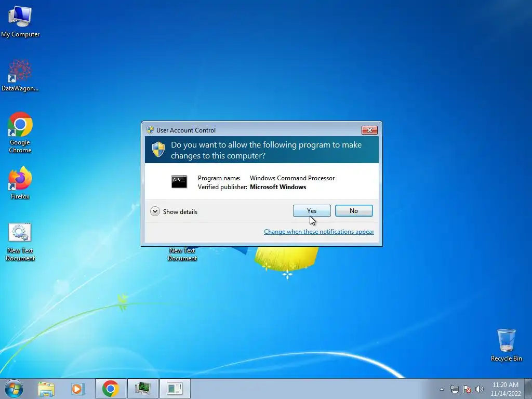
Task: Open Change when these notifications appear link
Action: (319, 232)
